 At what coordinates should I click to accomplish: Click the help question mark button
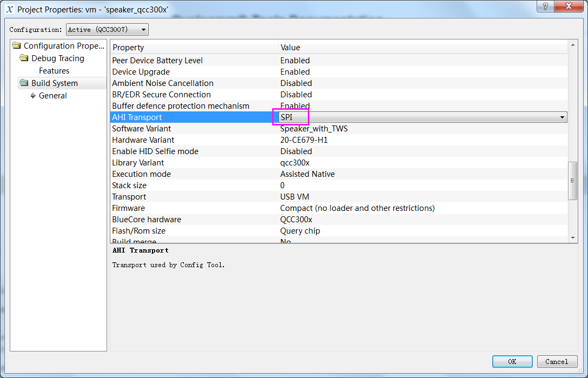point(546,6)
